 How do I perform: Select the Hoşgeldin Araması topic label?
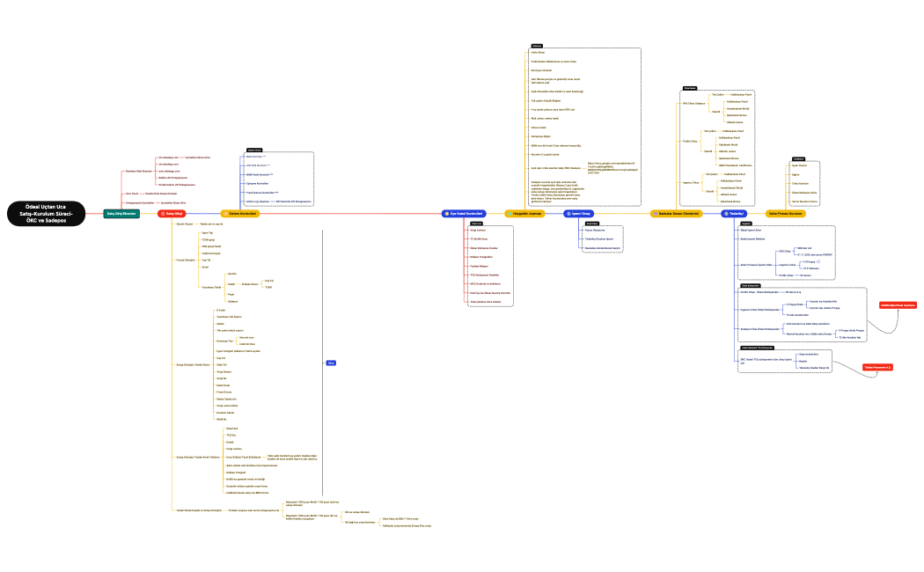point(530,214)
